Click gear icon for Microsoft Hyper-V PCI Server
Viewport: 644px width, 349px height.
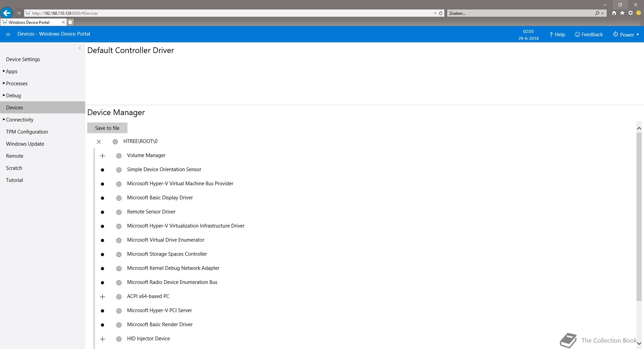click(x=119, y=311)
